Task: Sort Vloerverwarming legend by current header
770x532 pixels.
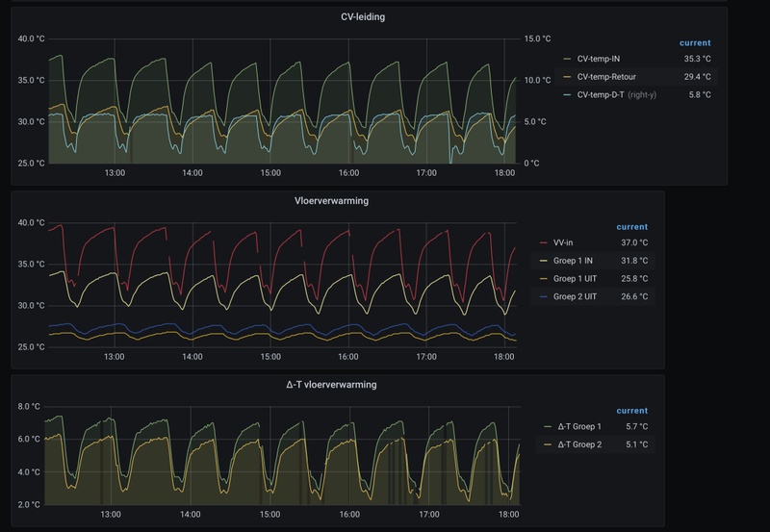Action: (x=632, y=227)
